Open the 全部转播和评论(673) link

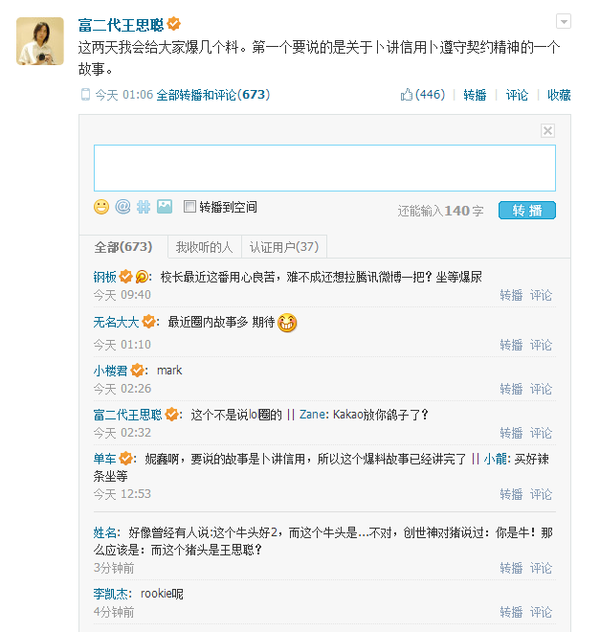pyautogui.click(x=213, y=95)
